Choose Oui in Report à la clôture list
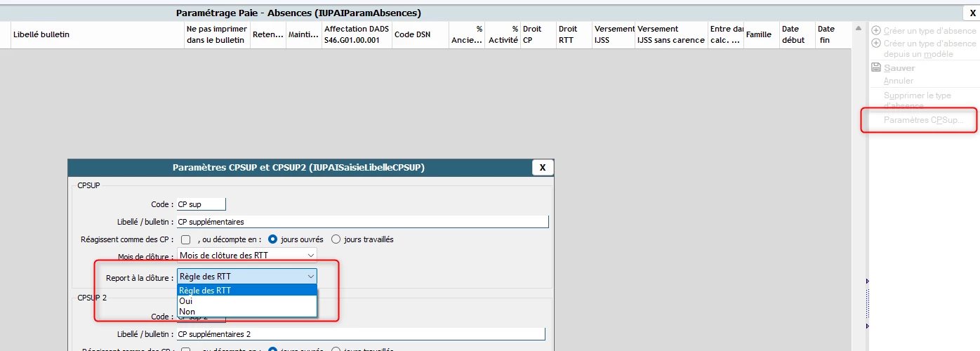Image resolution: width=980 pixels, height=351 pixels. point(247,300)
